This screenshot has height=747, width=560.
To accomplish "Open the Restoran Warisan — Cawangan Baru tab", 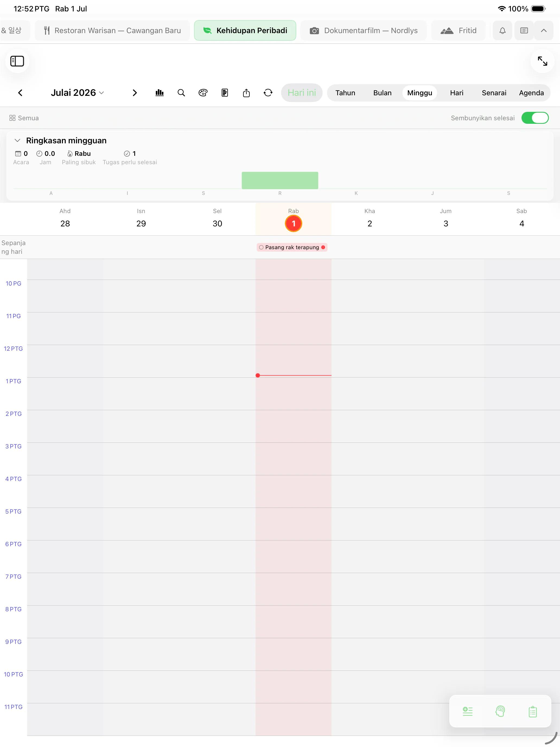I will coord(112,31).
